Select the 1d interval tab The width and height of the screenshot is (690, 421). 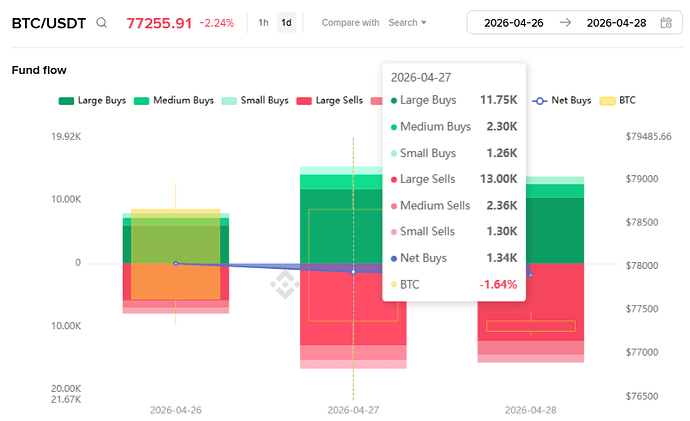[286, 22]
